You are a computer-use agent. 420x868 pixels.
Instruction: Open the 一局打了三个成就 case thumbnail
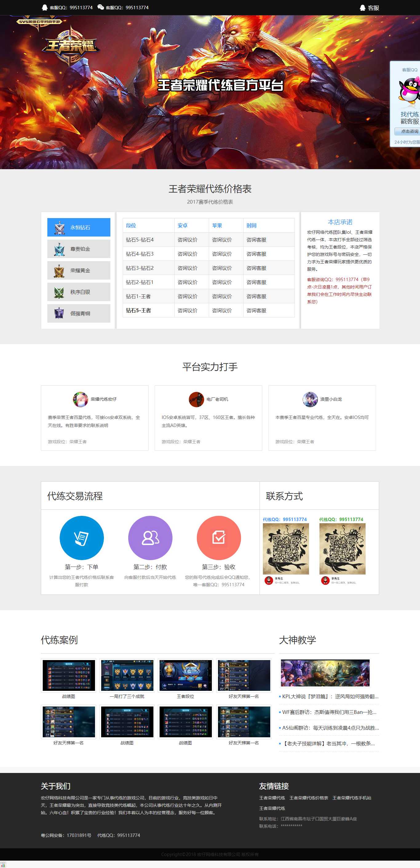click(127, 675)
